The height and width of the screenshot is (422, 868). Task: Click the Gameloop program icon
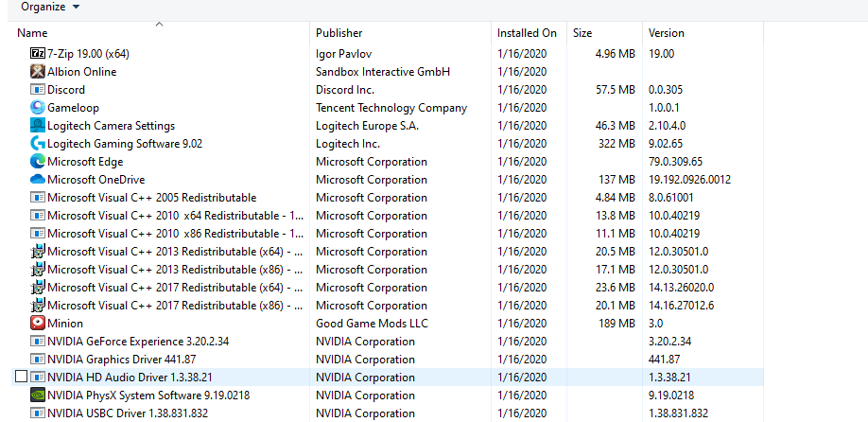37,108
